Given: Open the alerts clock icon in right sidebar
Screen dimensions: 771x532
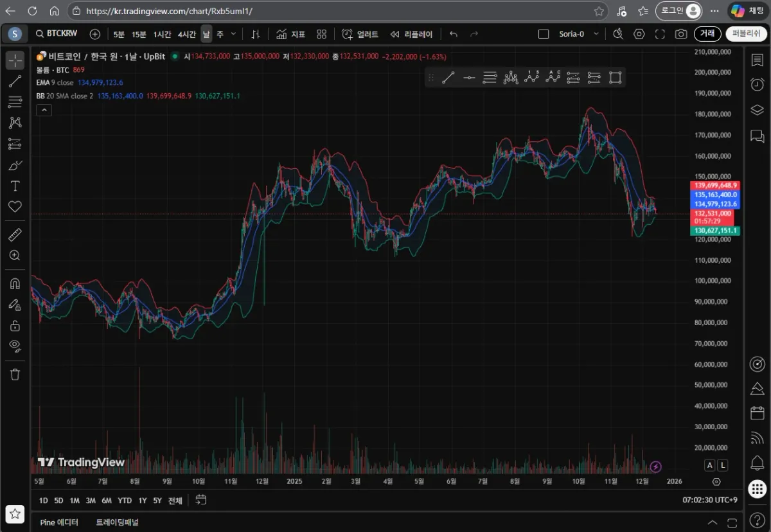Looking at the screenshot, I should pyautogui.click(x=757, y=84).
